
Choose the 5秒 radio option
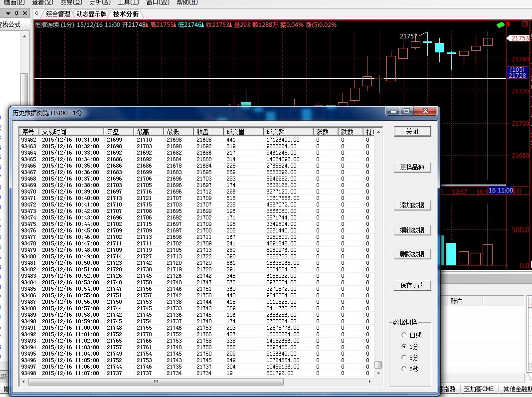click(x=404, y=369)
